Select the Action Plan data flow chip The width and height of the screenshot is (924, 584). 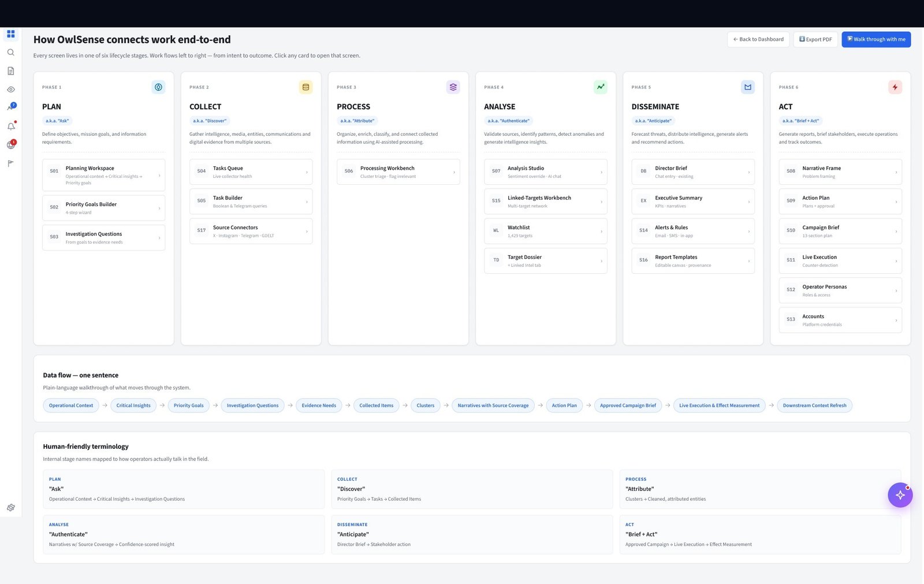[564, 406]
